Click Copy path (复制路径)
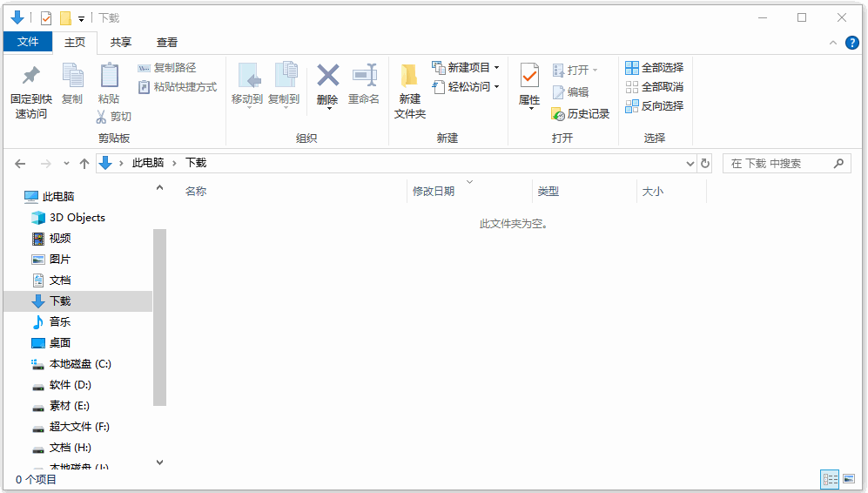The width and height of the screenshot is (868, 493). (x=166, y=68)
